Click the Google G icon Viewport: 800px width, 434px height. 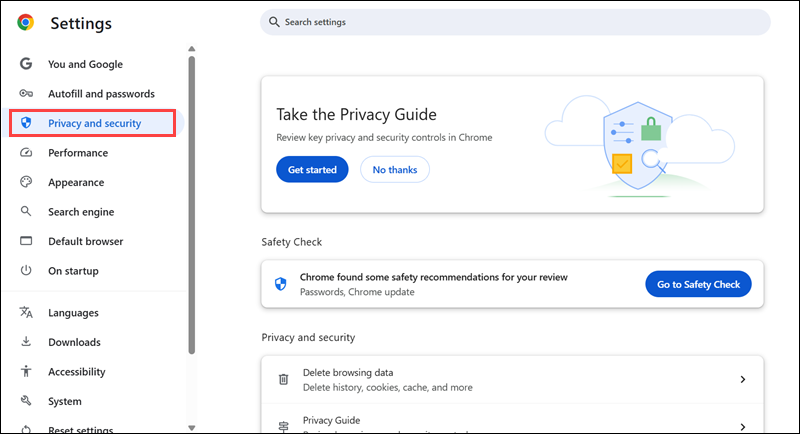(x=26, y=64)
